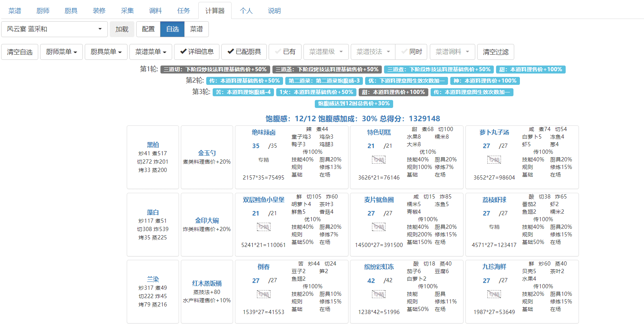Screen dimensions: 644x325
Task: Switch to the 个人 tab
Action: pos(246,11)
